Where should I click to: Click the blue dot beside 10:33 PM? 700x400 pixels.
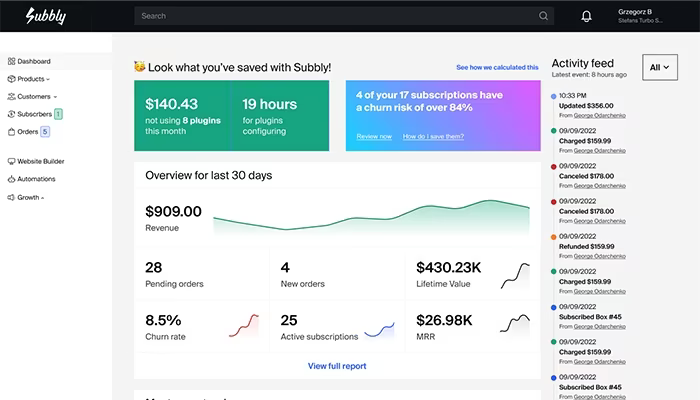click(x=554, y=96)
